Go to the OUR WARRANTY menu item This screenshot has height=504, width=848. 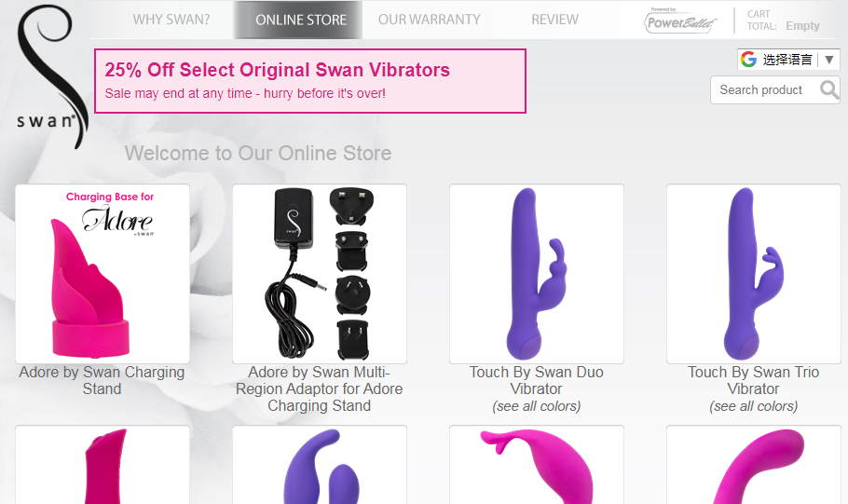[429, 20]
